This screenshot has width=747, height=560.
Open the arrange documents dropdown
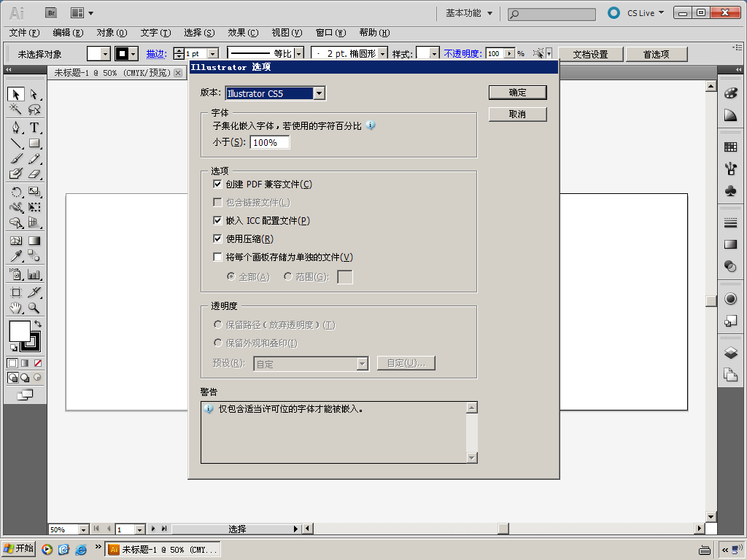point(82,13)
